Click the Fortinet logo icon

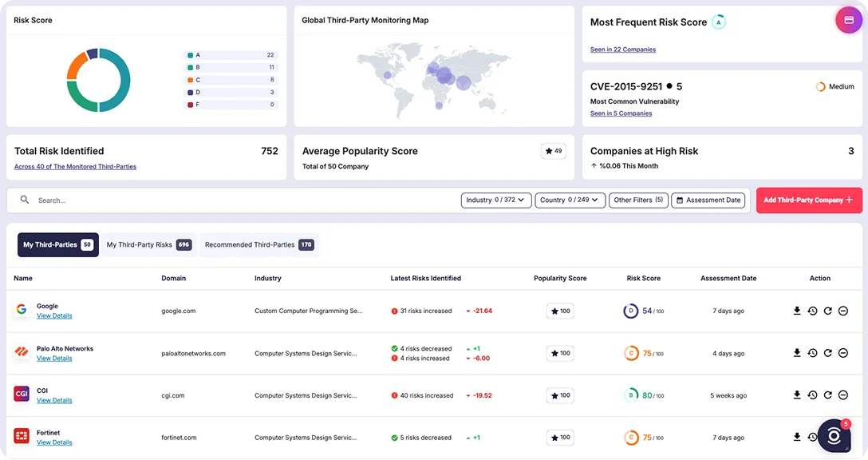point(22,436)
